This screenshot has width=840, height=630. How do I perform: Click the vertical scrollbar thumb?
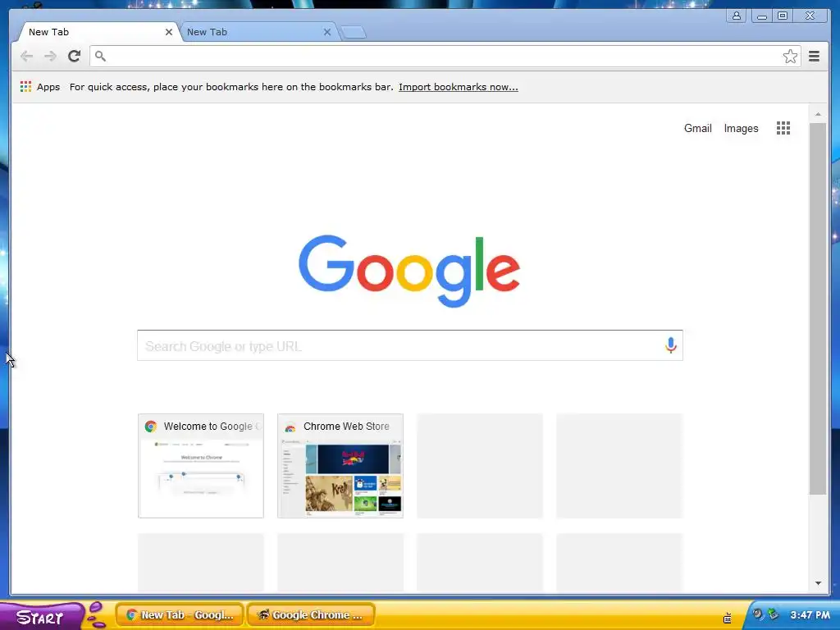[818, 308]
